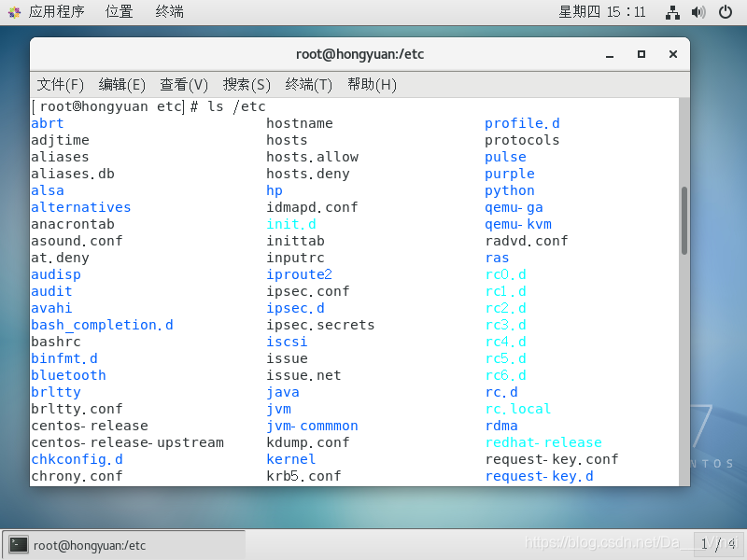This screenshot has height=560, width=747.
Task: Click the 终端 shortcut in the top panel
Action: click(168, 12)
